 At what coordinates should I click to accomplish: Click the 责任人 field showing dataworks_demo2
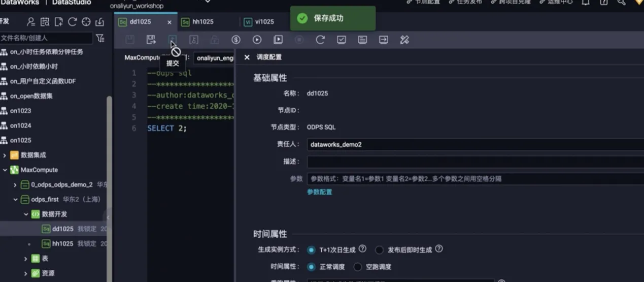pos(476,144)
